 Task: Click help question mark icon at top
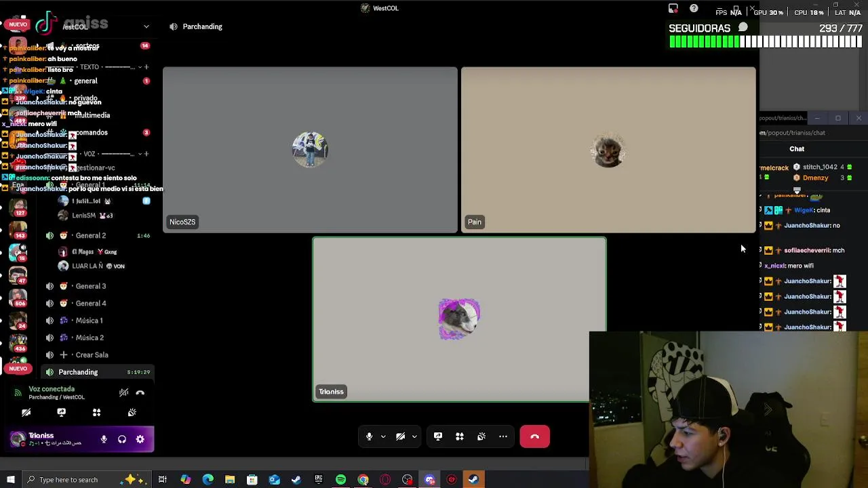pyautogui.click(x=694, y=9)
